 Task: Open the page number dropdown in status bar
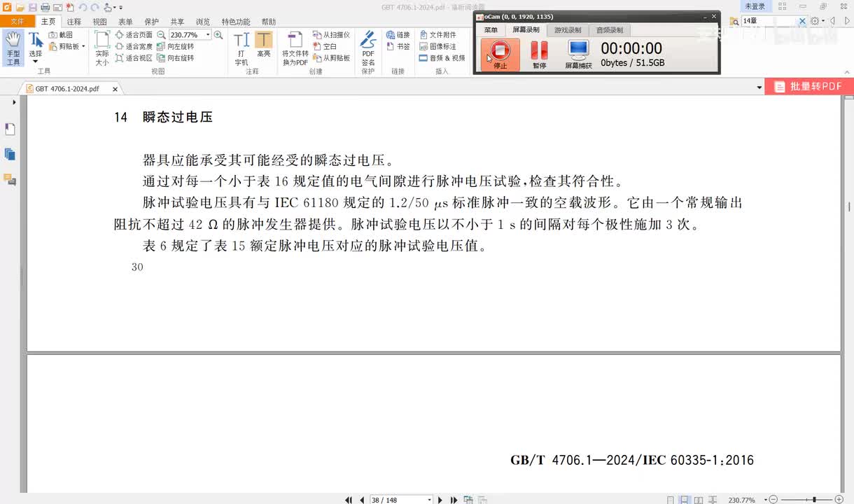point(429,500)
